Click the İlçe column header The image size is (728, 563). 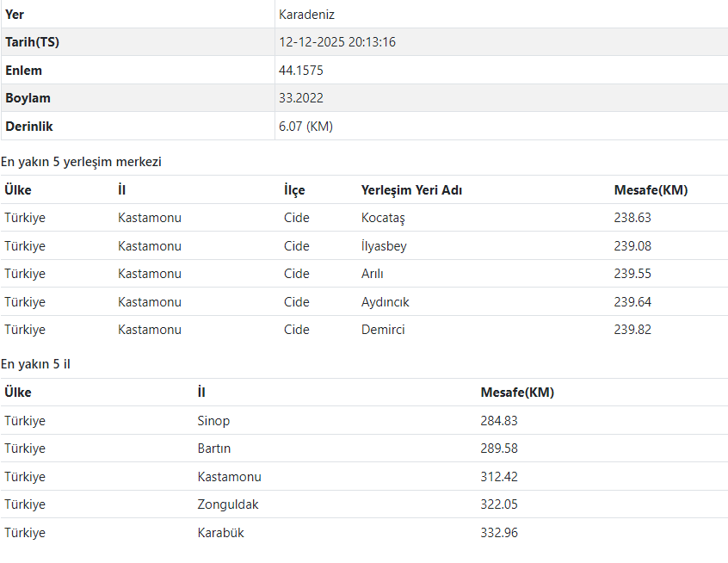tap(294, 190)
